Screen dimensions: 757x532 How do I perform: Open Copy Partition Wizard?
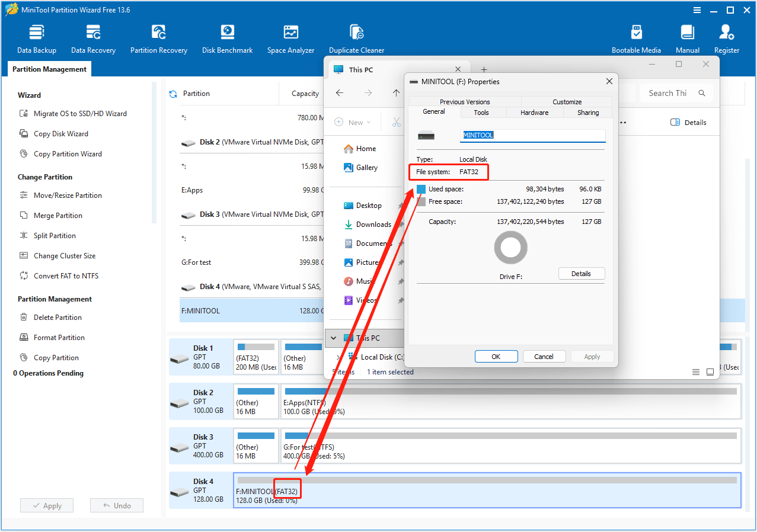click(x=60, y=154)
